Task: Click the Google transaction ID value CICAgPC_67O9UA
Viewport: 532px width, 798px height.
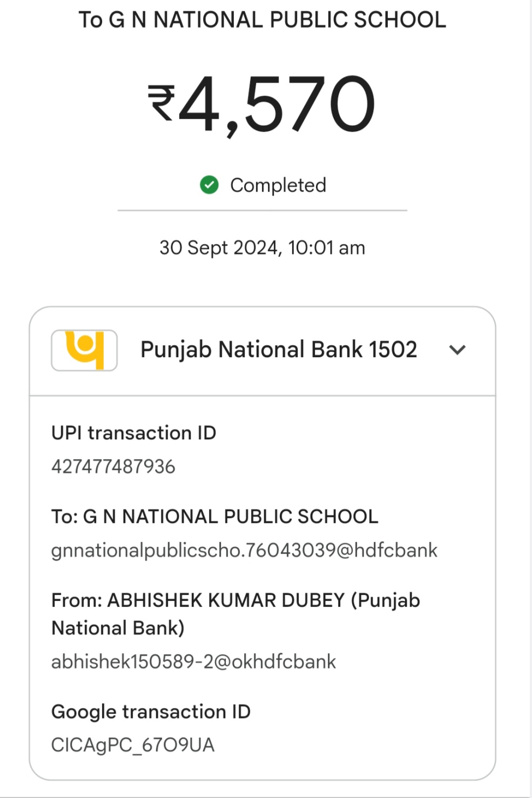Action: (x=133, y=745)
